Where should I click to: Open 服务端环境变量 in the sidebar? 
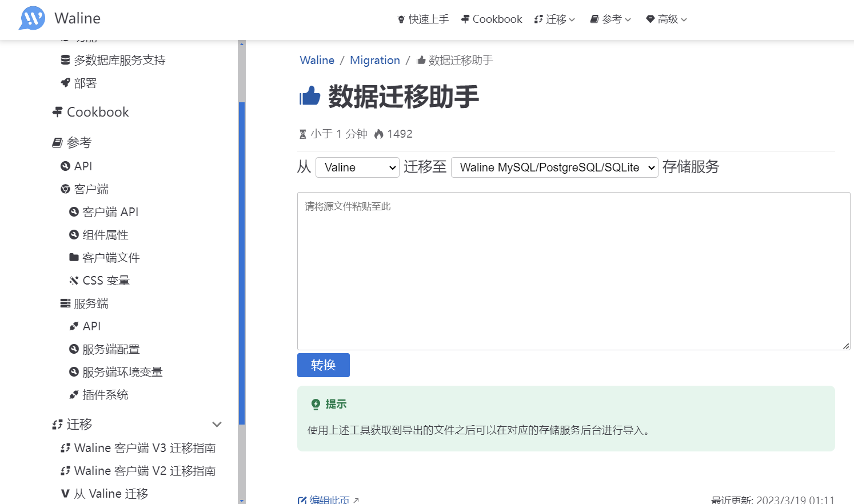pos(122,372)
